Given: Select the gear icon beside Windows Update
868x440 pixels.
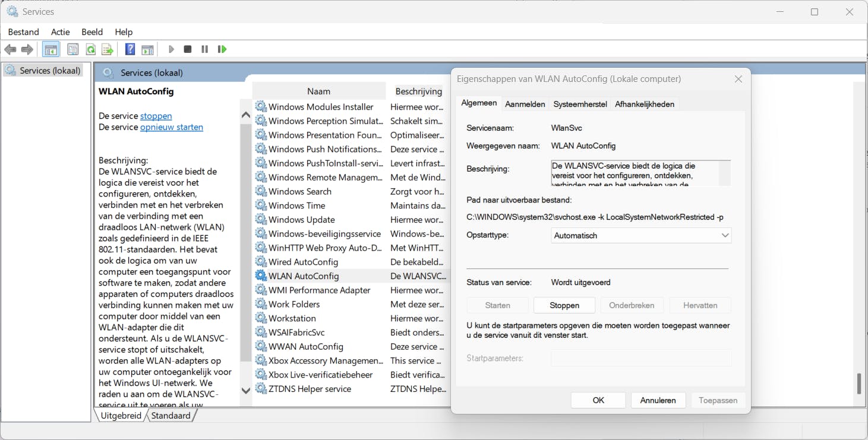Looking at the screenshot, I should pyautogui.click(x=261, y=220).
